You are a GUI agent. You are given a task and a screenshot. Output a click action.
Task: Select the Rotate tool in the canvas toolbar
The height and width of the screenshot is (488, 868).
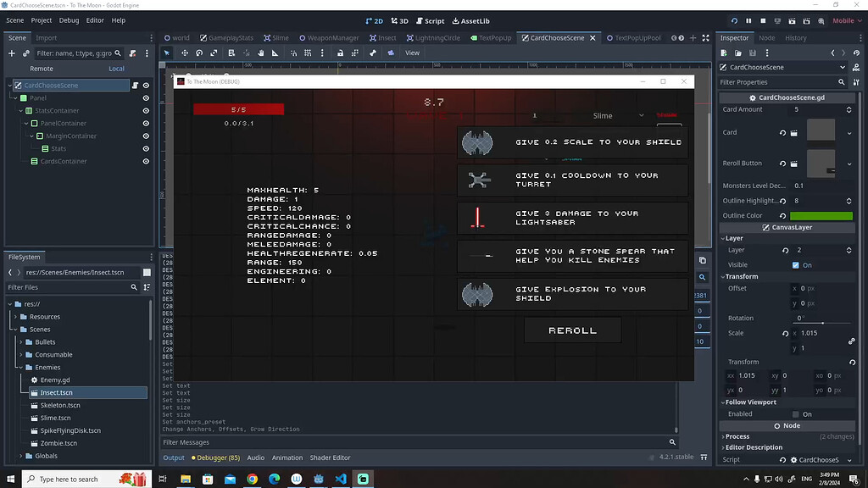(x=199, y=53)
